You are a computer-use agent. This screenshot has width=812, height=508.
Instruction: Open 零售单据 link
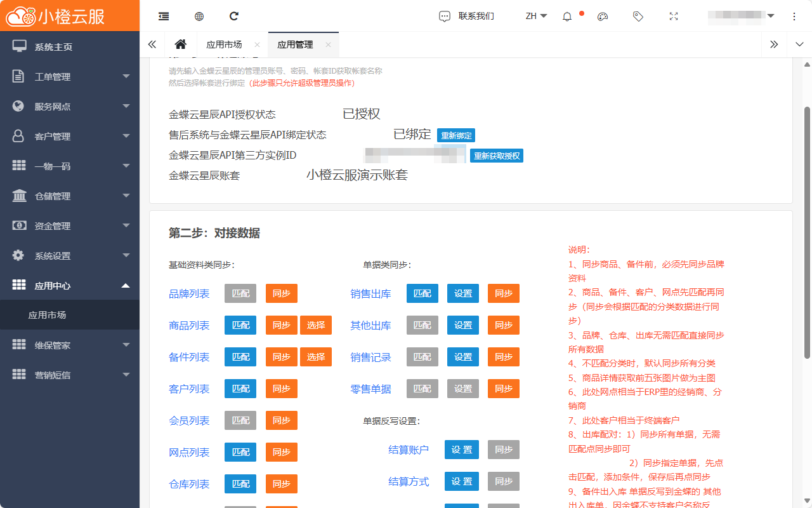[x=371, y=389]
